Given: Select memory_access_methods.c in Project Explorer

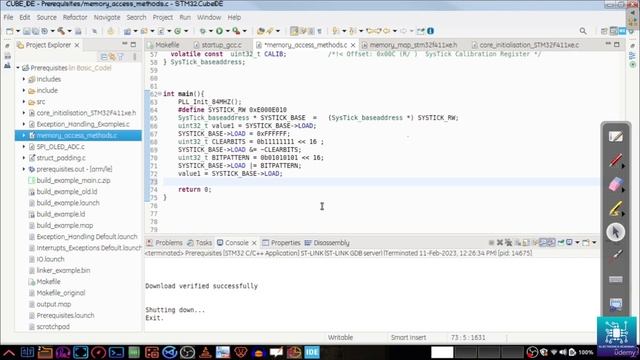Looking at the screenshot, I should tap(78, 136).
